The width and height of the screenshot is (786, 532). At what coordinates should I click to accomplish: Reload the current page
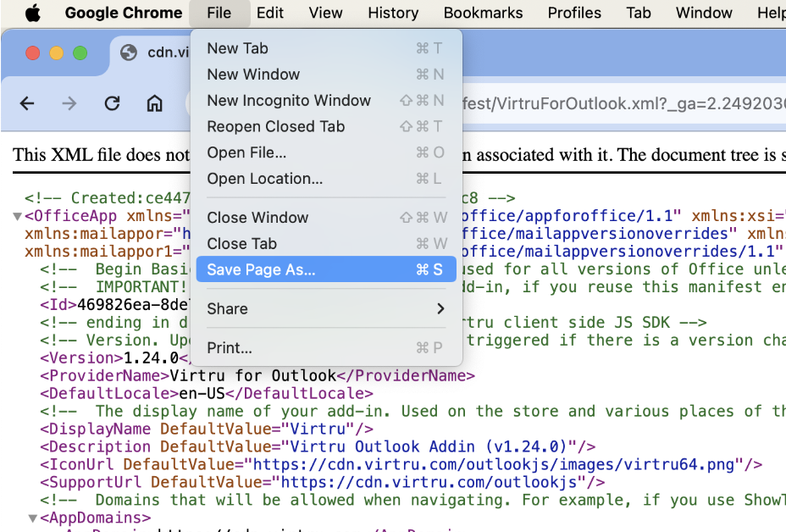[x=112, y=104]
